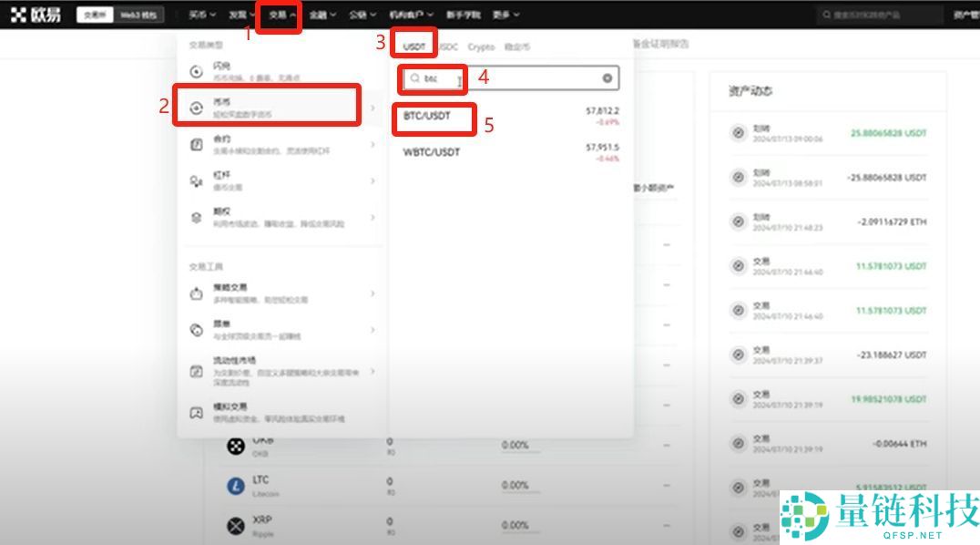The height and width of the screenshot is (545, 980).
Task: Select the 杠杆 margin trading icon
Action: click(x=195, y=179)
